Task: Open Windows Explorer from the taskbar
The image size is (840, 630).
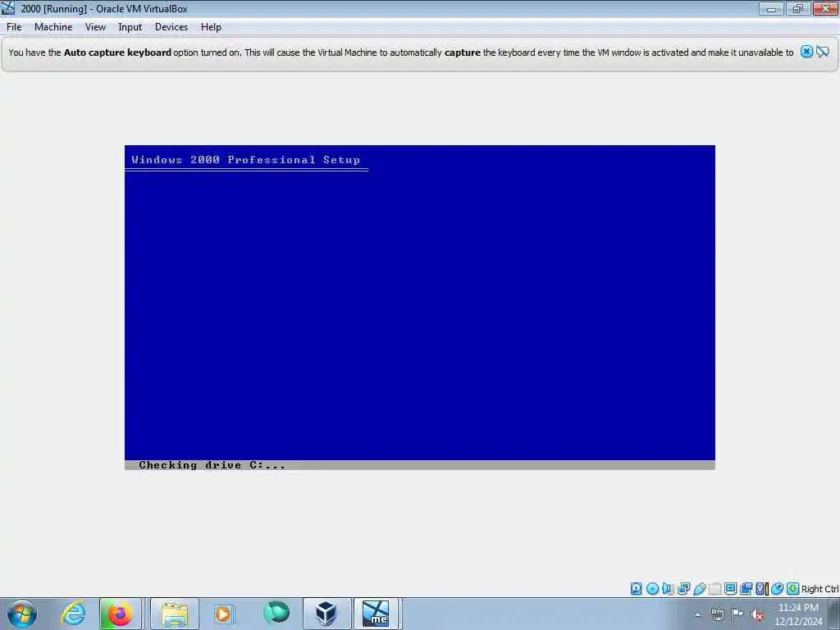Action: (174, 614)
